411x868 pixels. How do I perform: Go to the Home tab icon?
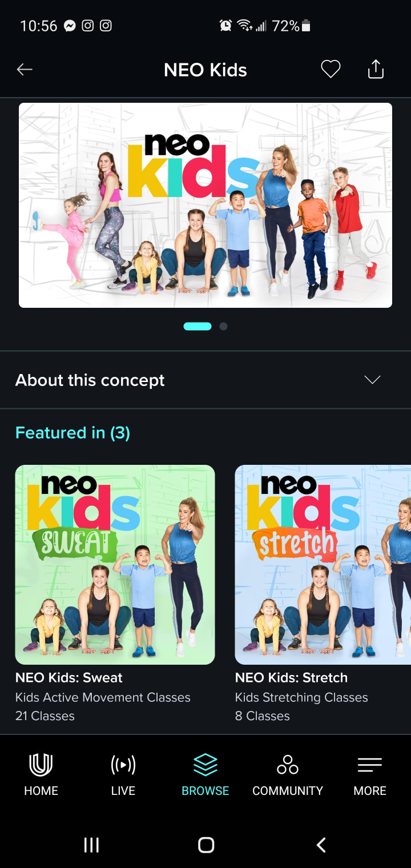41,765
